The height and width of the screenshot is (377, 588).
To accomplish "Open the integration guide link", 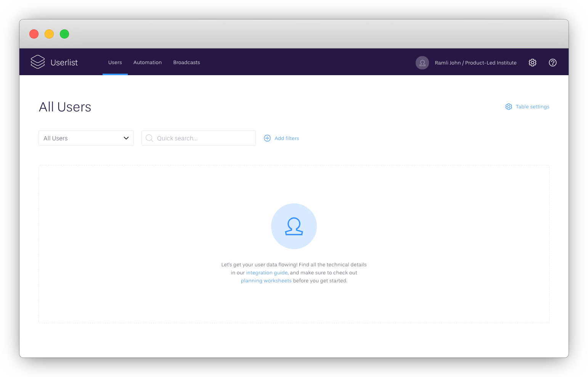I will tap(267, 272).
